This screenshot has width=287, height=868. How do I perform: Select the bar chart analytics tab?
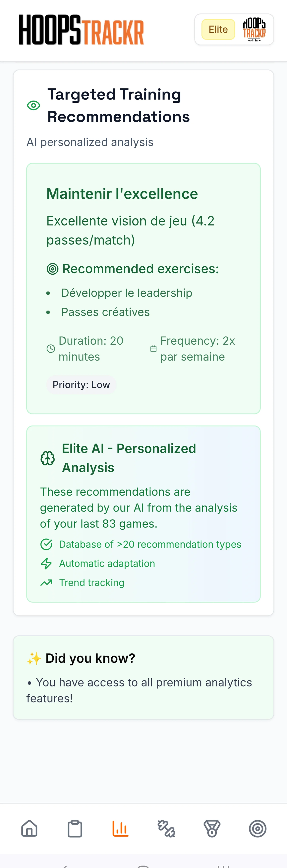click(x=120, y=829)
